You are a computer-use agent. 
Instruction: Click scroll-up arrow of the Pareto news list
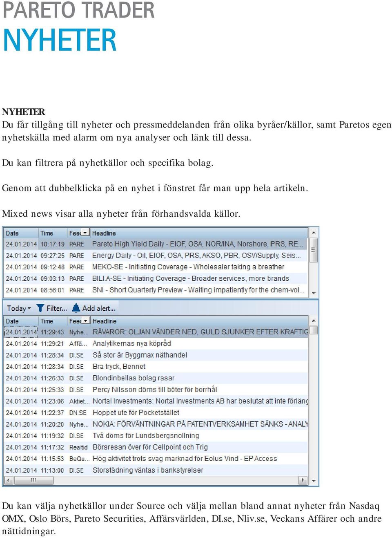pos(314,233)
